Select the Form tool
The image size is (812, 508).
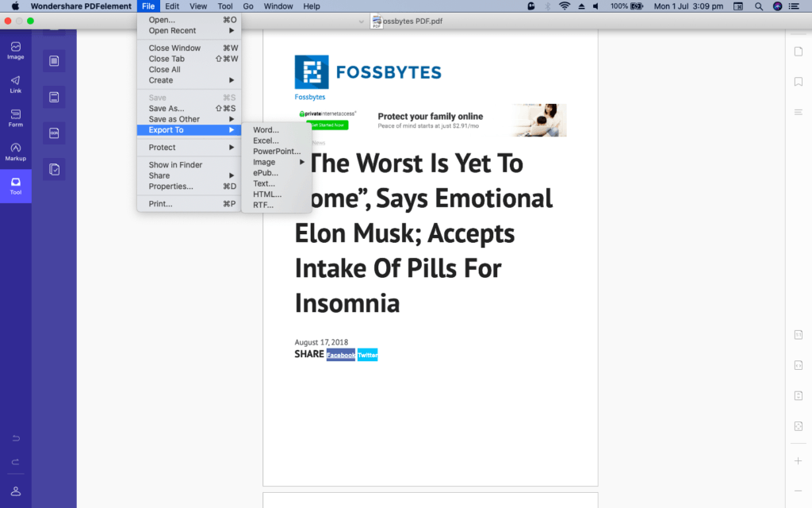pos(15,117)
